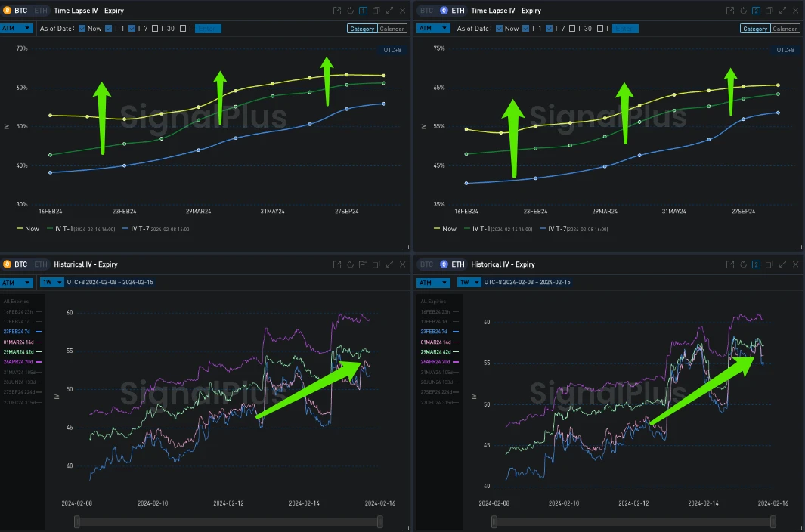Click the custom T- days input in ETH Time Lapse
The width and height of the screenshot is (805, 532).
[625, 29]
